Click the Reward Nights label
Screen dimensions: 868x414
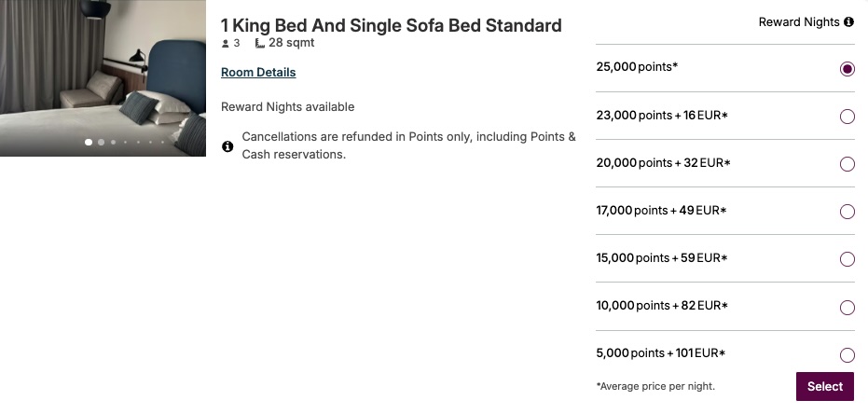click(799, 22)
